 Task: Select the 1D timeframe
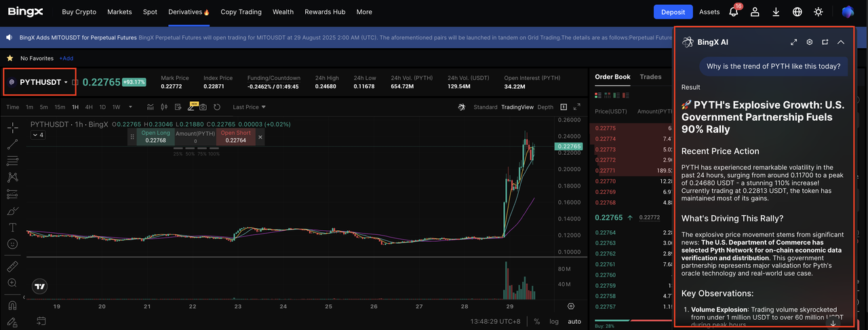coord(103,107)
